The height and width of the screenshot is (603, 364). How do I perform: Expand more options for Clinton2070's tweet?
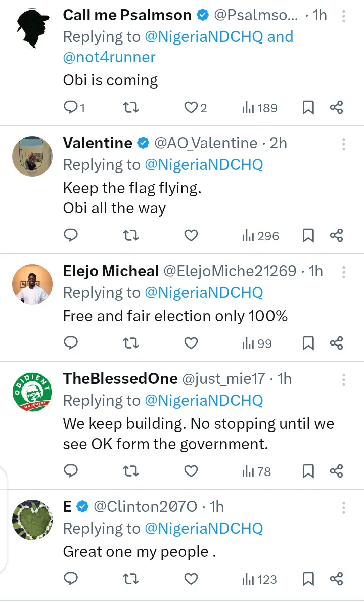click(343, 507)
